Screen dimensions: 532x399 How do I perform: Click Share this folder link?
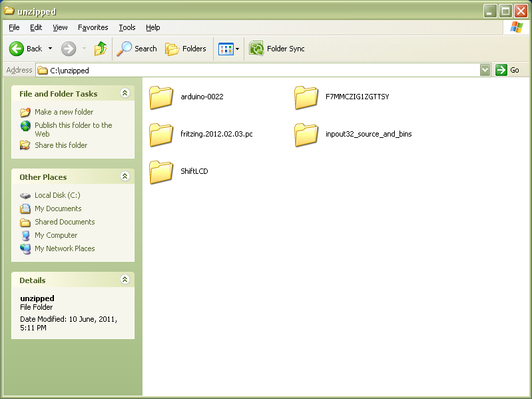pos(61,145)
